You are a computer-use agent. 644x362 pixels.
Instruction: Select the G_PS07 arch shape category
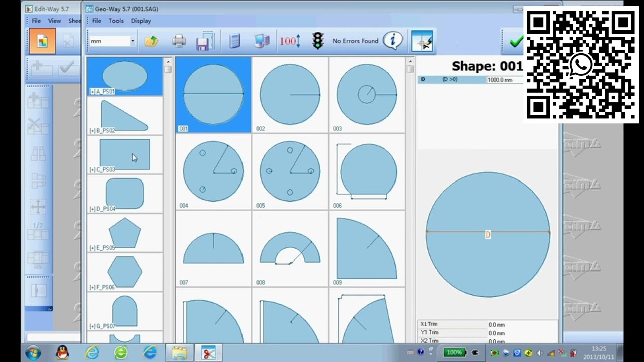(125, 311)
